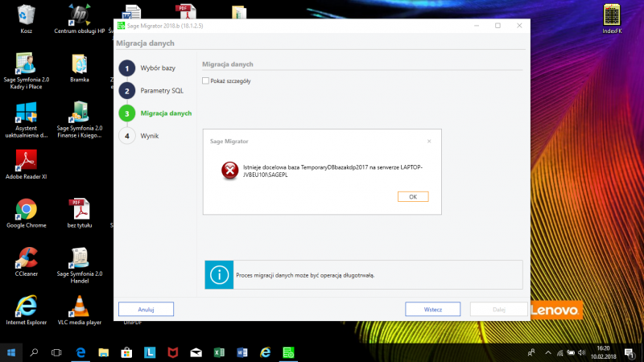Click the Sage Migrator title bar icon
Image resolution: width=644 pixels, height=362 pixels.
(122, 26)
